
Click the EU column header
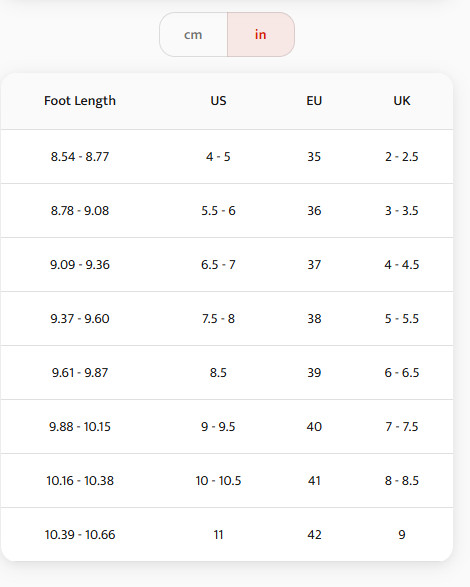coord(314,101)
